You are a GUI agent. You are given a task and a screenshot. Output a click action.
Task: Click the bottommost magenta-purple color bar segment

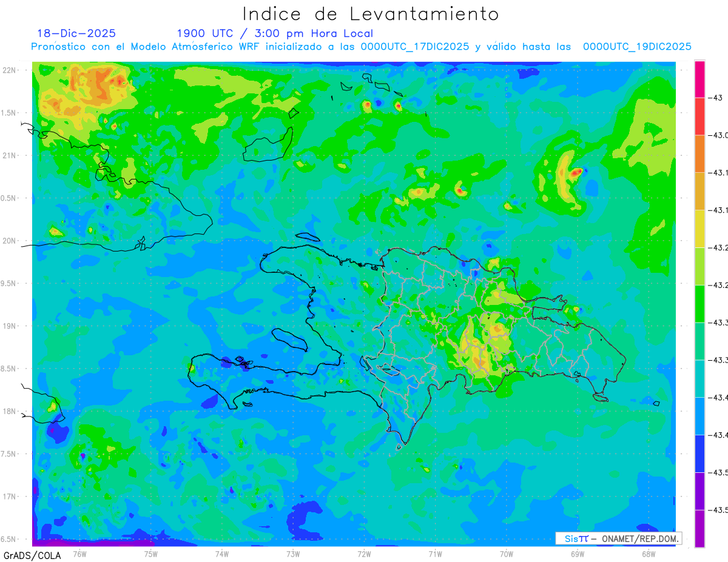tap(700, 528)
